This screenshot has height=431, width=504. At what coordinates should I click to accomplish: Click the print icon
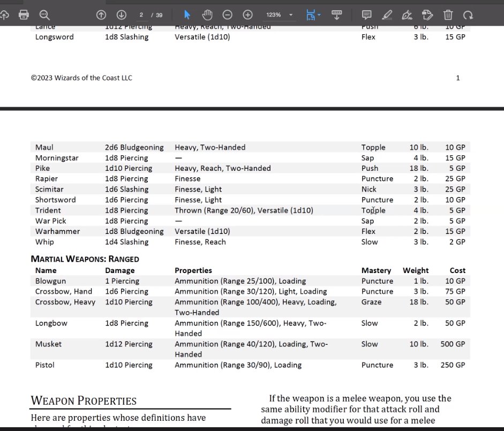coord(24,15)
